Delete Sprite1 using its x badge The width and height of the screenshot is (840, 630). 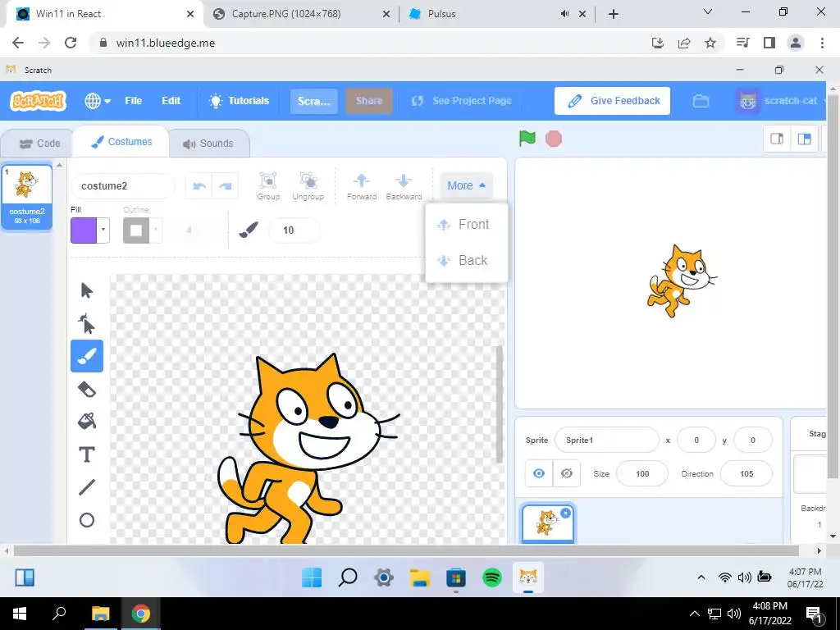[565, 513]
